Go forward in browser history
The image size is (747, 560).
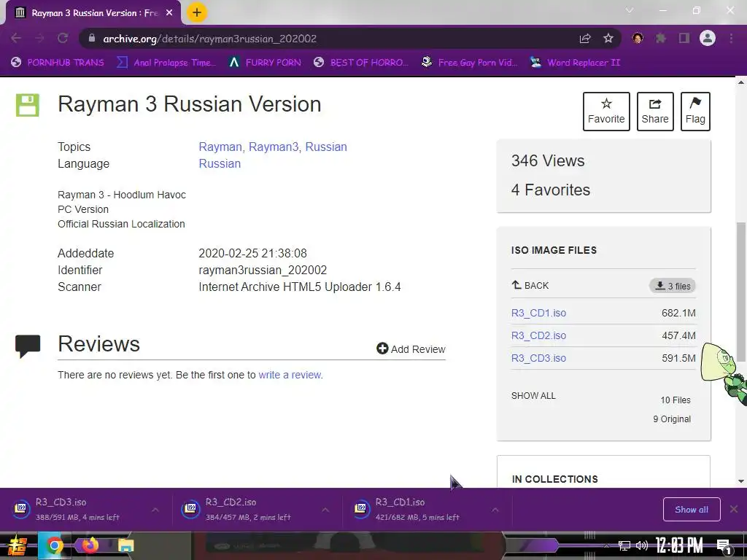[x=39, y=39]
